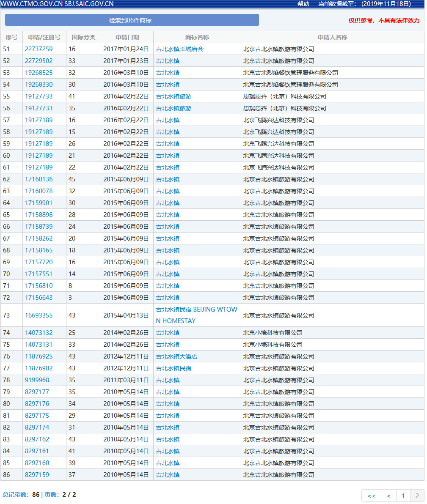The height and width of the screenshot is (504, 427).
Task: Open 19127189 link in row 57
Action: click(39, 120)
